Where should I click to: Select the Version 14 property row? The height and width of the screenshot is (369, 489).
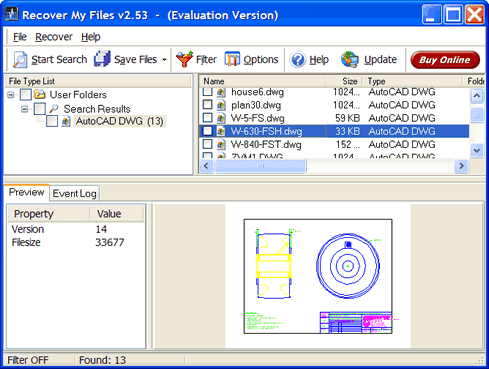coord(76,229)
